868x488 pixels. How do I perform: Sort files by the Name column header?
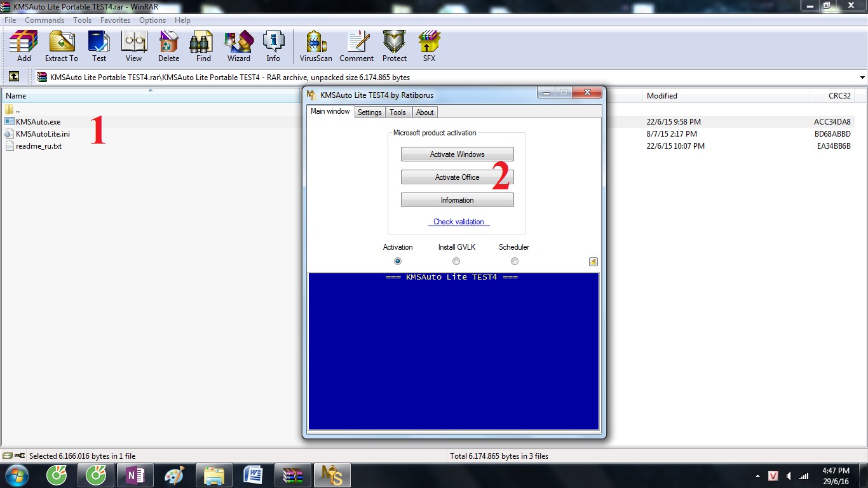click(x=151, y=95)
